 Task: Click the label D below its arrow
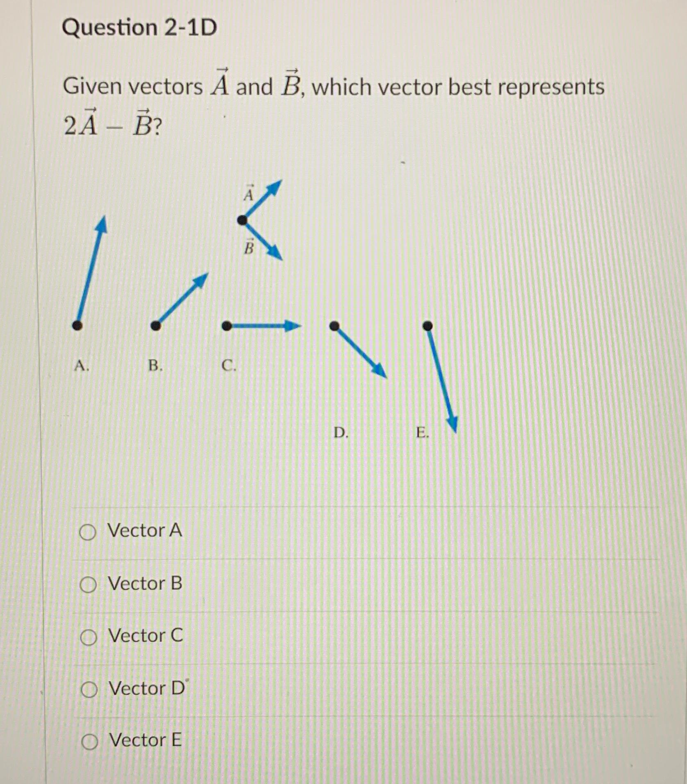[341, 433]
